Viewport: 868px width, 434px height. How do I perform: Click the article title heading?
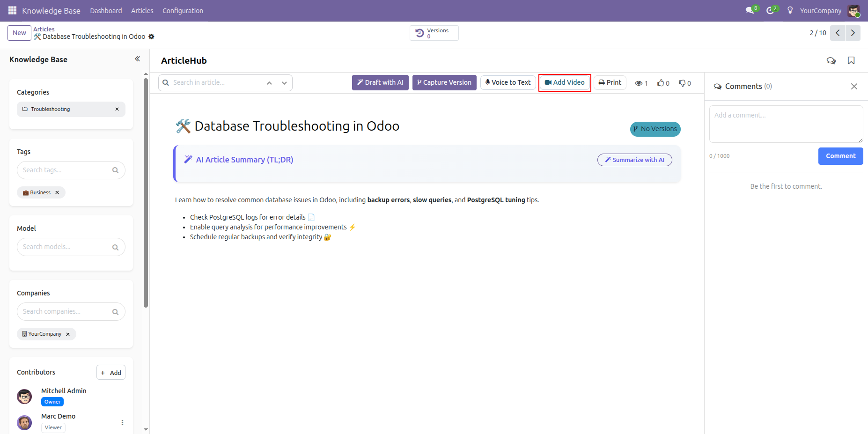(287, 126)
